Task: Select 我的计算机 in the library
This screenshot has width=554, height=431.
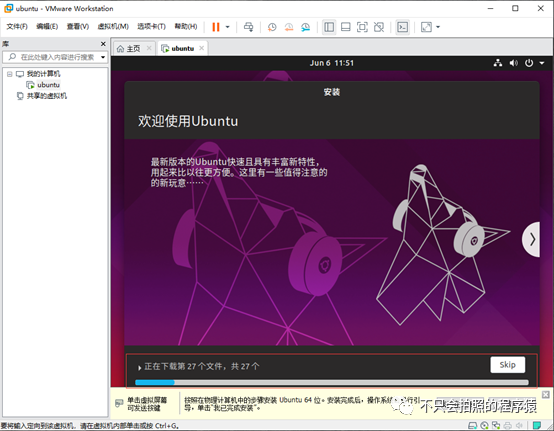Action: click(43, 74)
